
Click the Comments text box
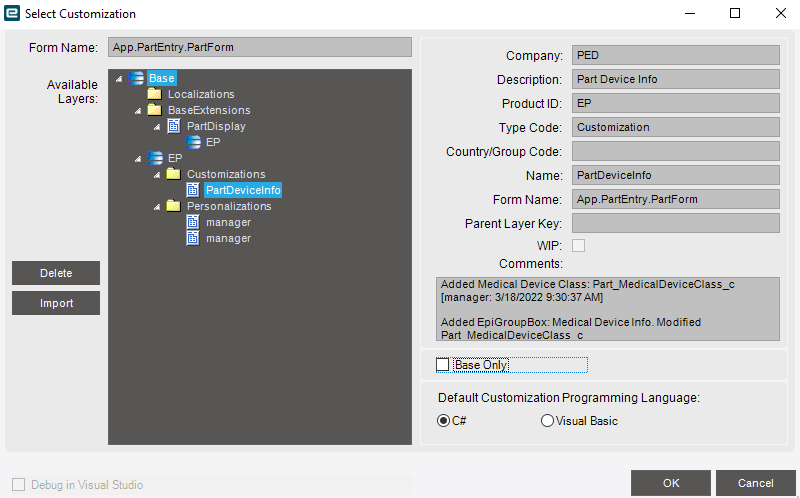pyautogui.click(x=608, y=309)
